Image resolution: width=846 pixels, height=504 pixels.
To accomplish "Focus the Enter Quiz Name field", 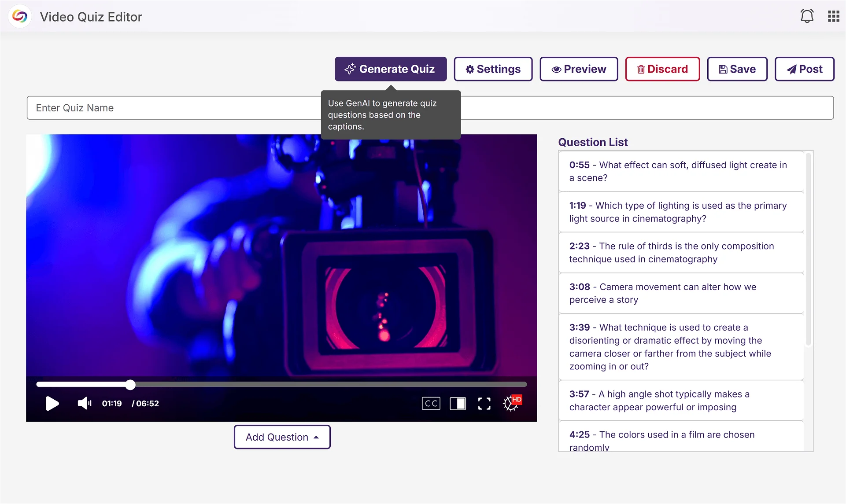I will [x=176, y=108].
